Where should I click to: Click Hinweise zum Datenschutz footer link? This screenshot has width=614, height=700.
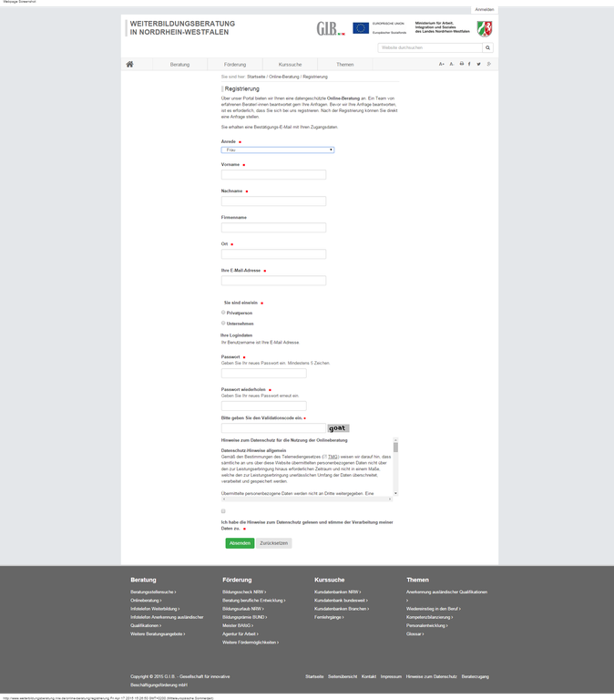point(432,677)
